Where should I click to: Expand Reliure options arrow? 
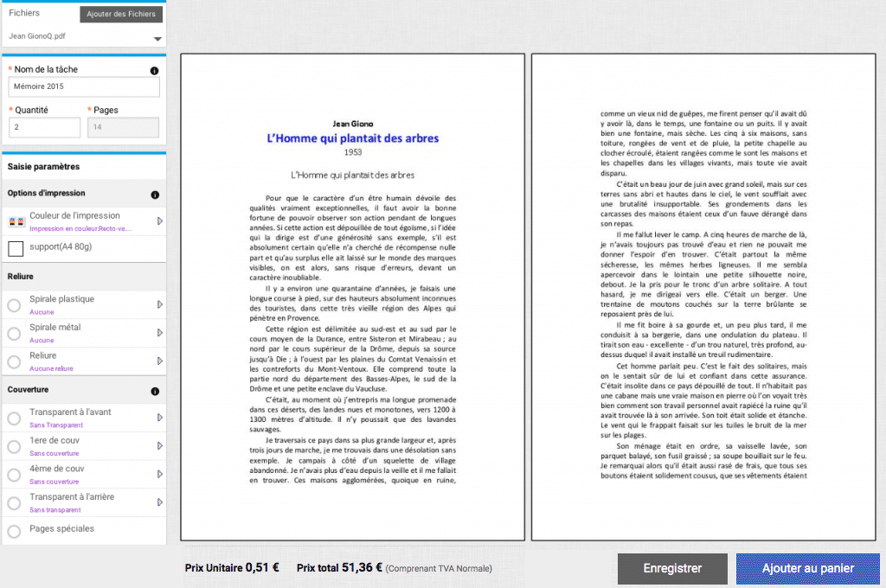160,361
